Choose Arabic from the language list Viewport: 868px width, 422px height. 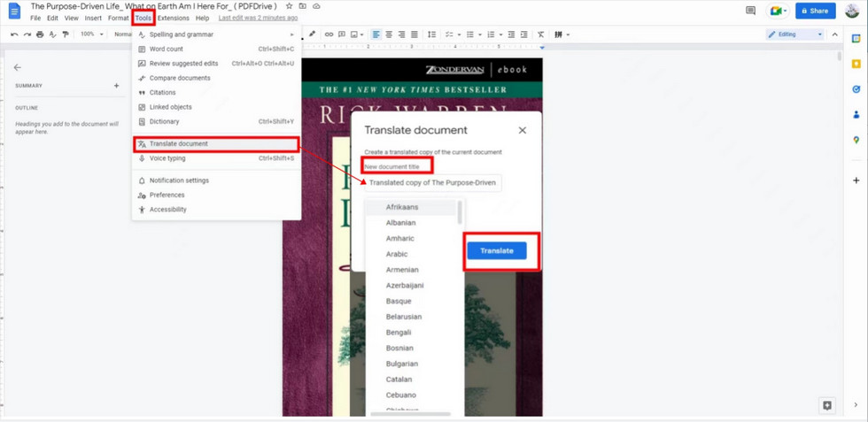click(397, 254)
